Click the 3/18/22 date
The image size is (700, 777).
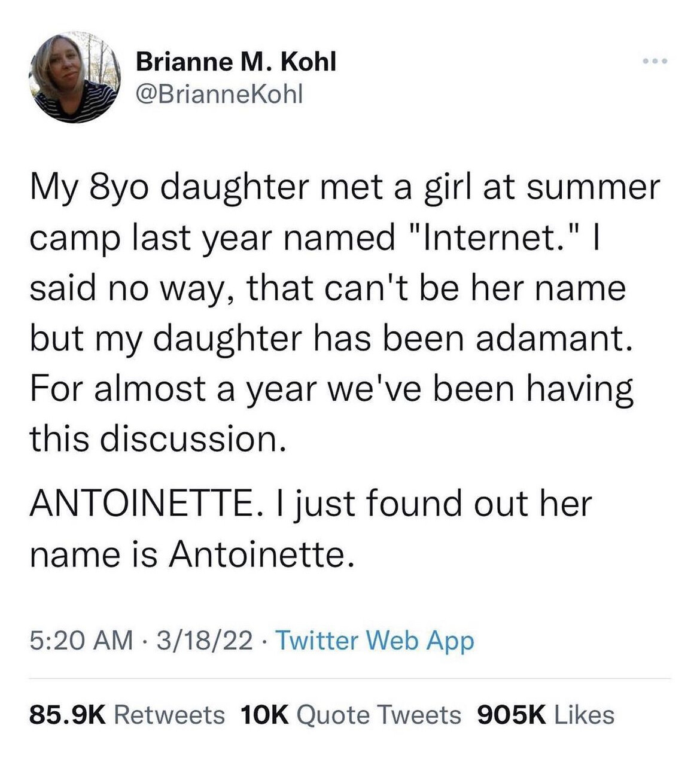click(204, 641)
